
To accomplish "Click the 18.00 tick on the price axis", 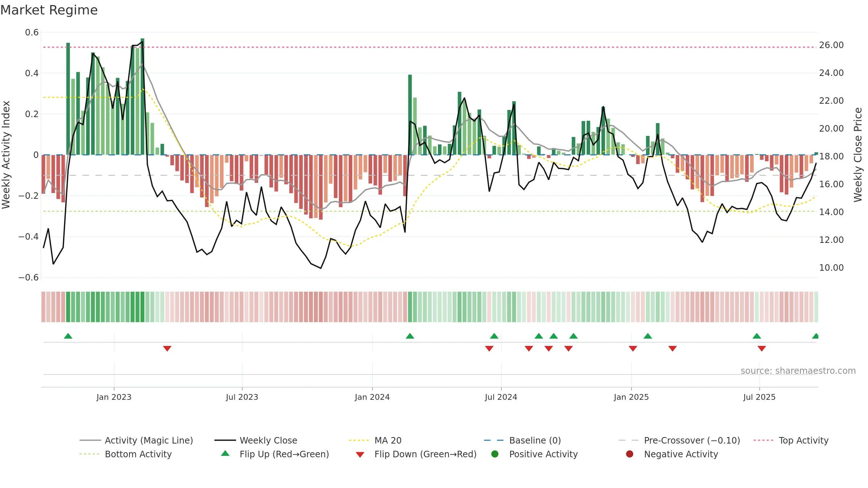I will [x=831, y=157].
